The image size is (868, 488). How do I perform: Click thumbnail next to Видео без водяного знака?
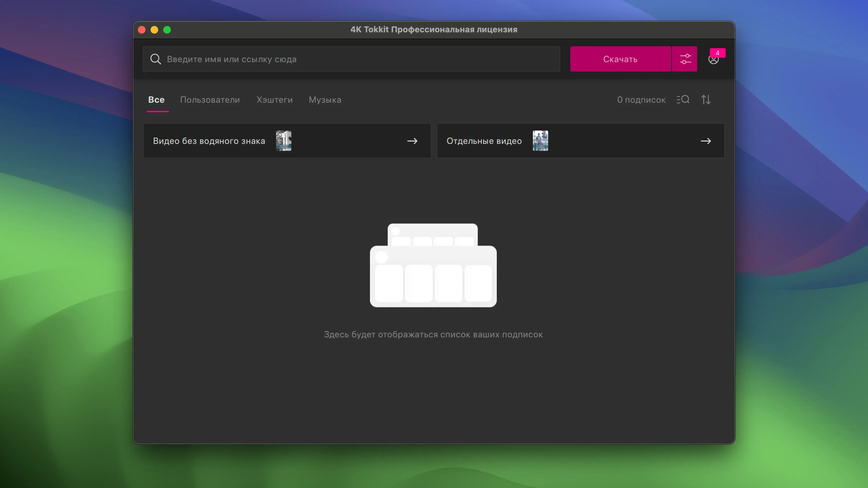[x=284, y=141]
